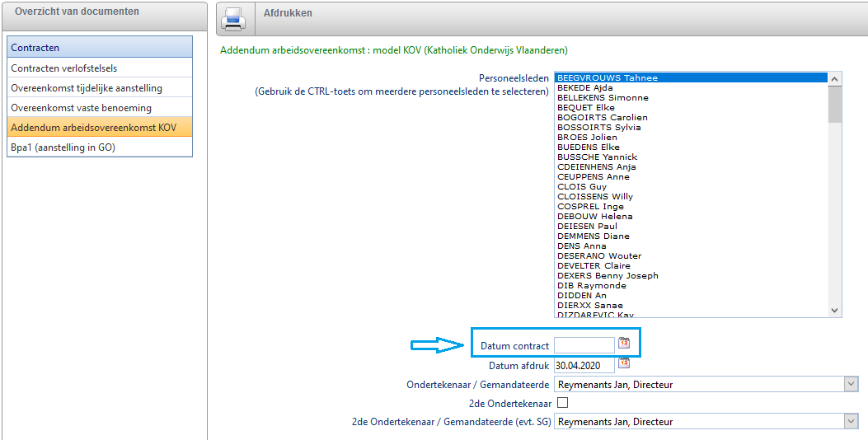The image size is (868, 440).
Task: Click into the Datum contract field
Action: (584, 344)
